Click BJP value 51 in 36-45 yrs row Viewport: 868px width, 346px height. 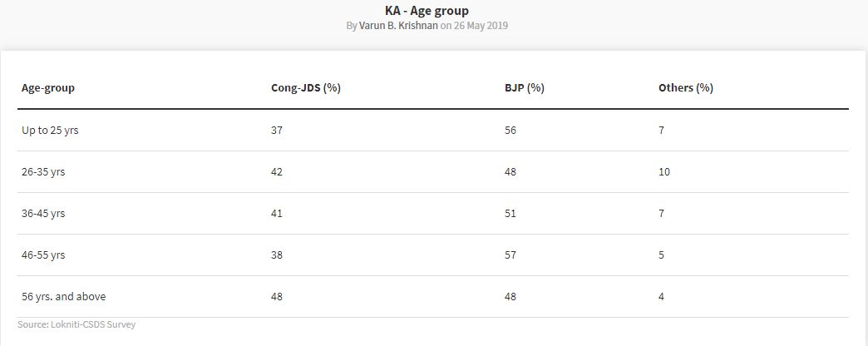pyautogui.click(x=510, y=214)
